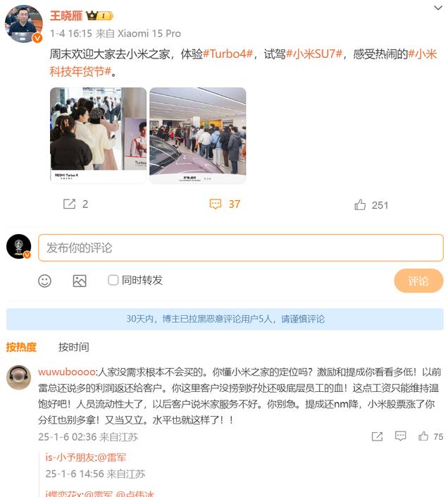The image size is (448, 497).
Task: Submit with the orange 评论 button
Action: 418,281
